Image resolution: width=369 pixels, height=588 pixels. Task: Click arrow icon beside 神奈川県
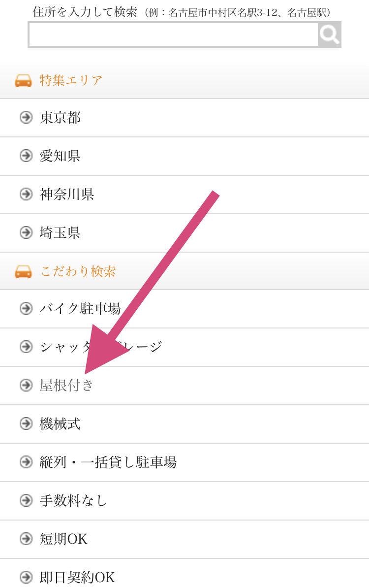[x=26, y=194]
